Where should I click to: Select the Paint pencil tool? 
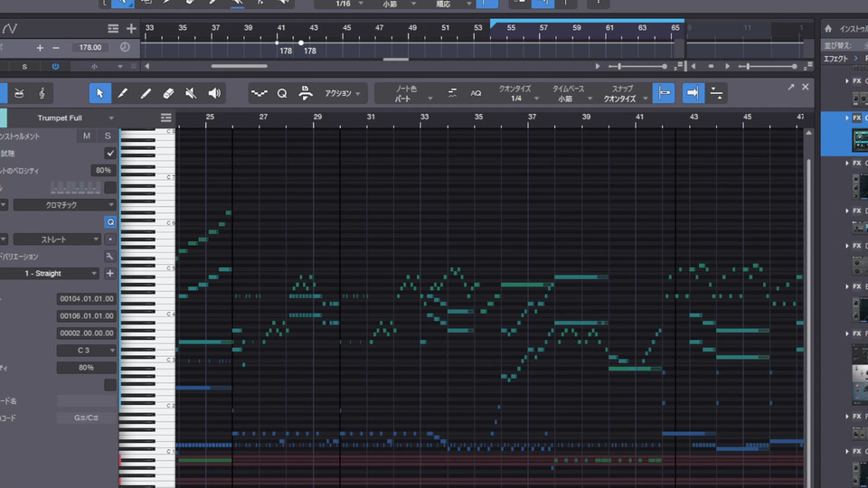pyautogui.click(x=146, y=93)
